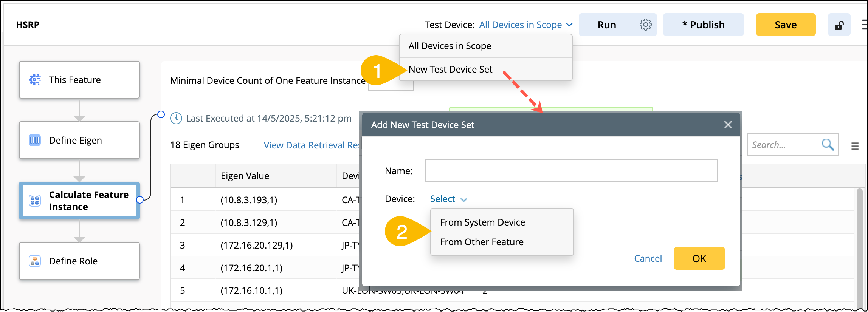
Task: Select New Test Device Set option
Action: [450, 70]
